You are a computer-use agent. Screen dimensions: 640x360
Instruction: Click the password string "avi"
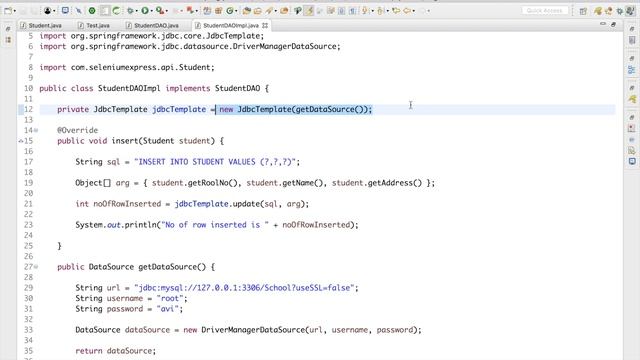coord(169,309)
